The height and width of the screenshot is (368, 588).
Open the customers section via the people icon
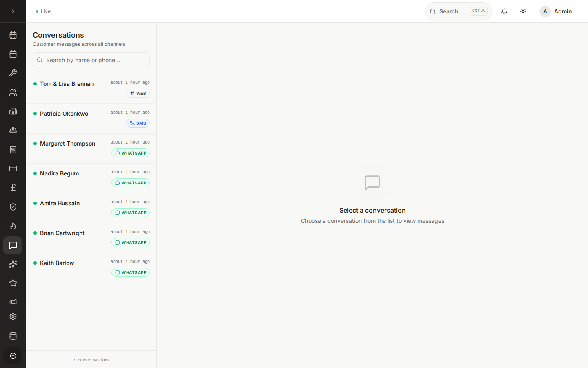[13, 92]
